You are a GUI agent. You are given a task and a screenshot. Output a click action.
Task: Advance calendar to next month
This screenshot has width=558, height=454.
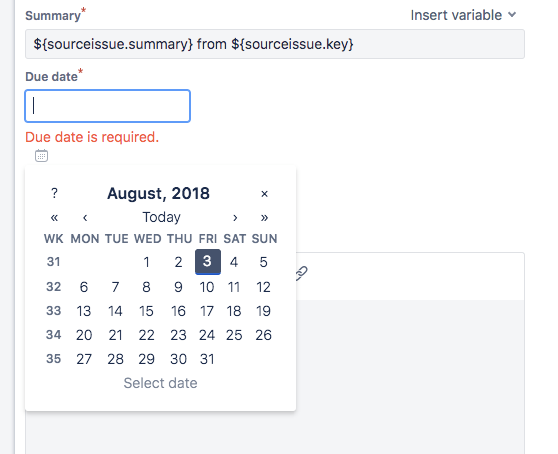pos(235,217)
